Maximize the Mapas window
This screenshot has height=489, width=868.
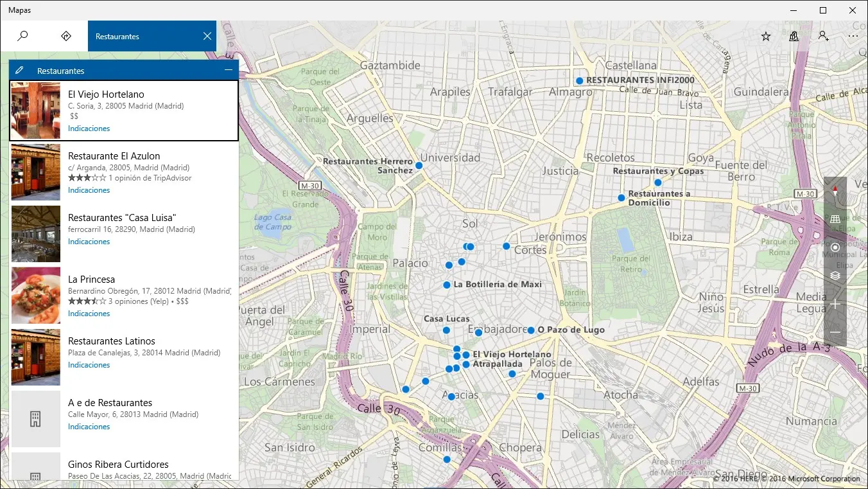823,10
